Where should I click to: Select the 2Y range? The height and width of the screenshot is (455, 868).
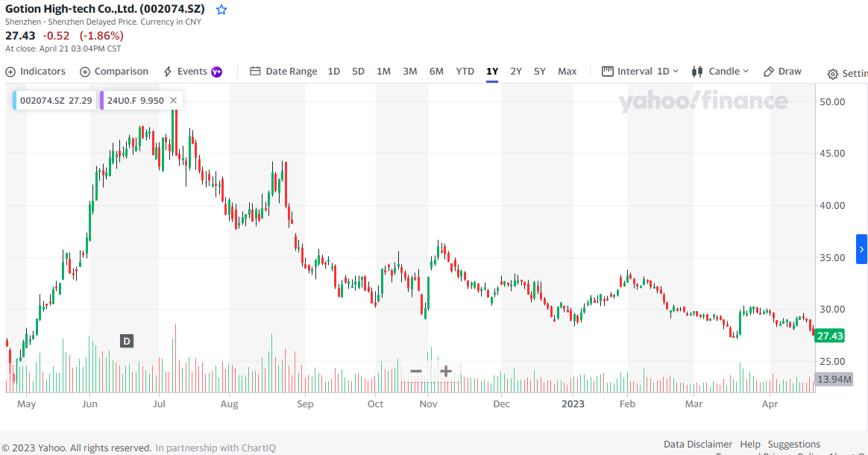(516, 72)
